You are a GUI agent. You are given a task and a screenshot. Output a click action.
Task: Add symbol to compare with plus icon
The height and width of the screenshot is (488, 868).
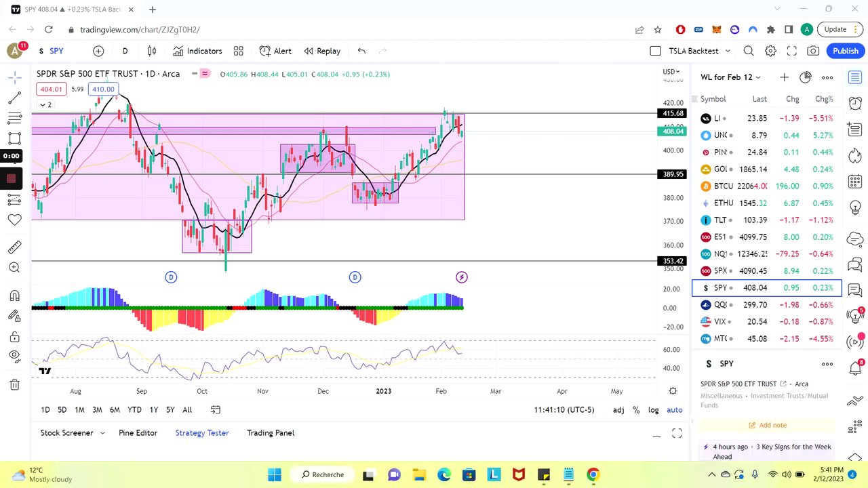pos(98,51)
